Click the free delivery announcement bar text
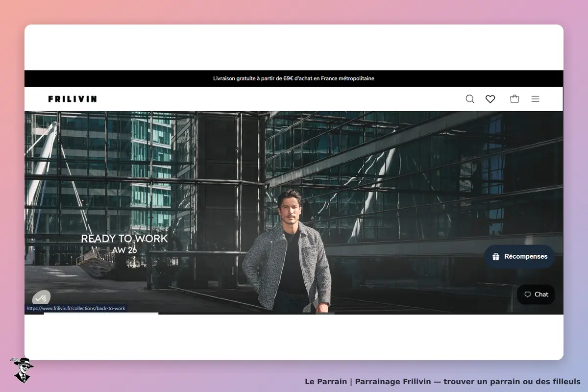The image size is (588, 392). click(294, 78)
